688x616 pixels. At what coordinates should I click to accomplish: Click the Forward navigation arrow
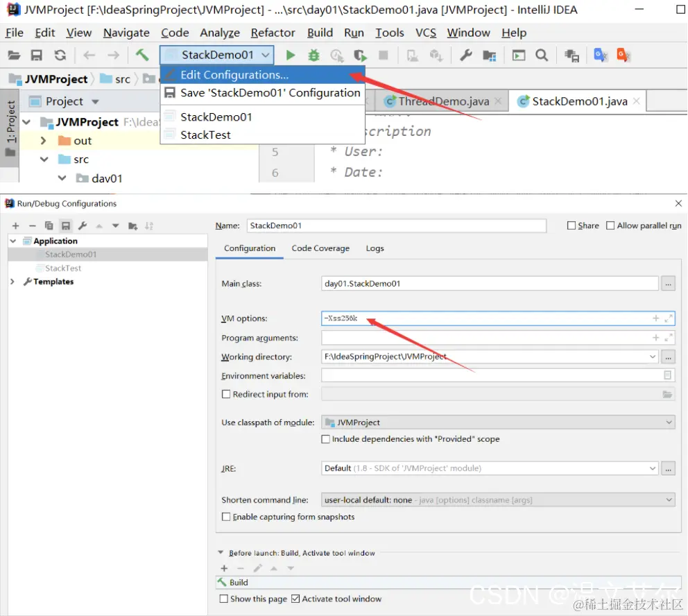114,55
